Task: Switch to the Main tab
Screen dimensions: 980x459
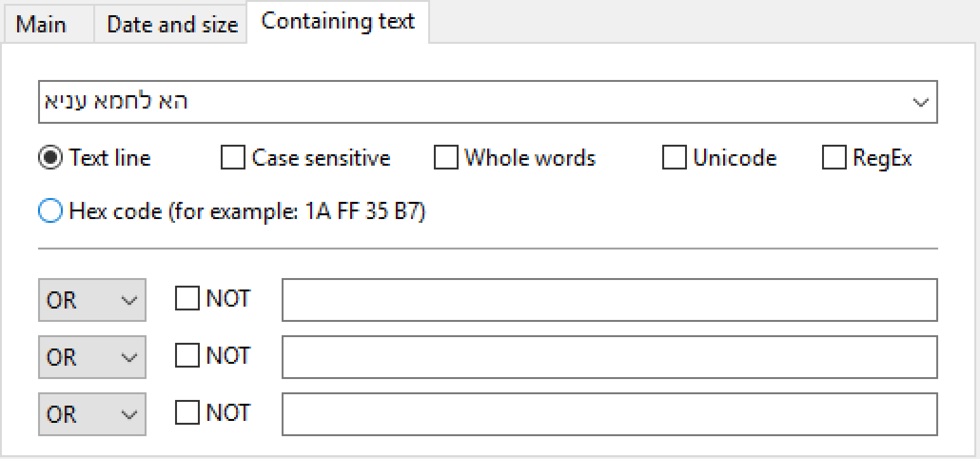Action: (41, 25)
